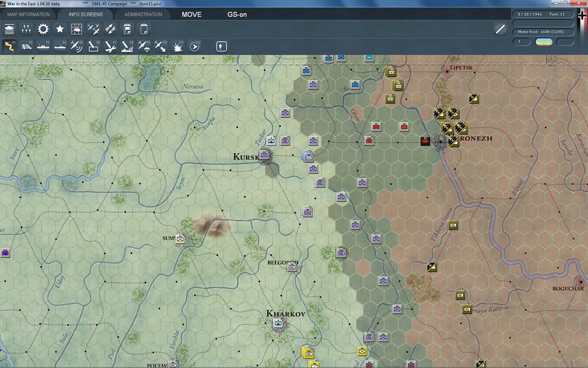This screenshot has height=368, width=588.
Task: Click the upward arrow box icon
Action: click(x=221, y=46)
